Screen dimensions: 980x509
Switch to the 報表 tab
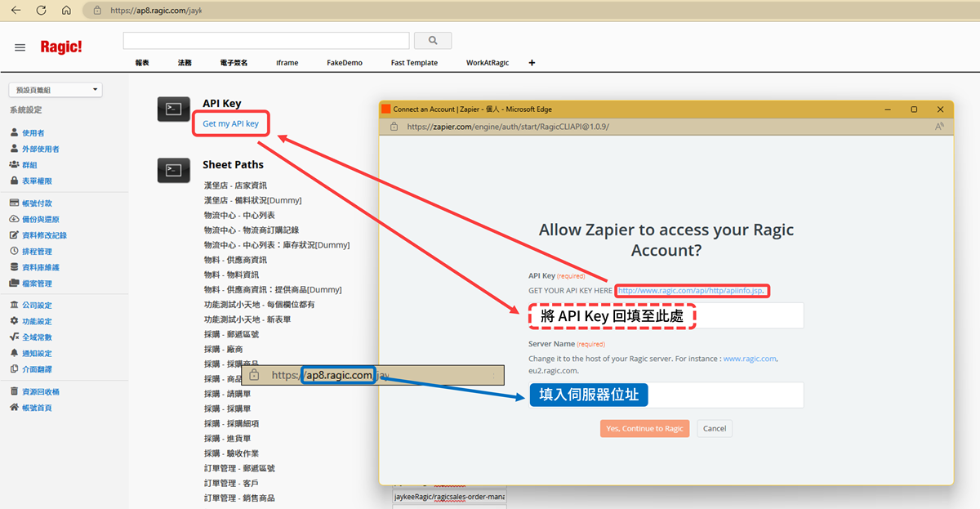(x=142, y=63)
